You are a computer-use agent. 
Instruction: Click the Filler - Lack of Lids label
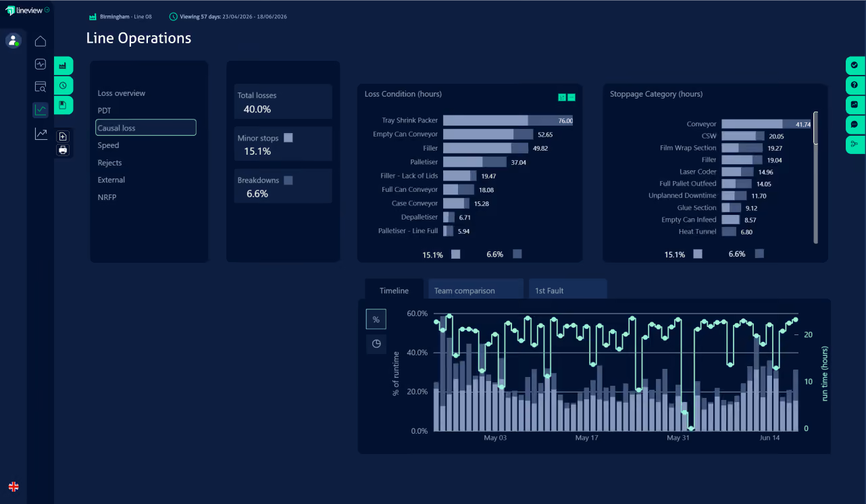(409, 176)
